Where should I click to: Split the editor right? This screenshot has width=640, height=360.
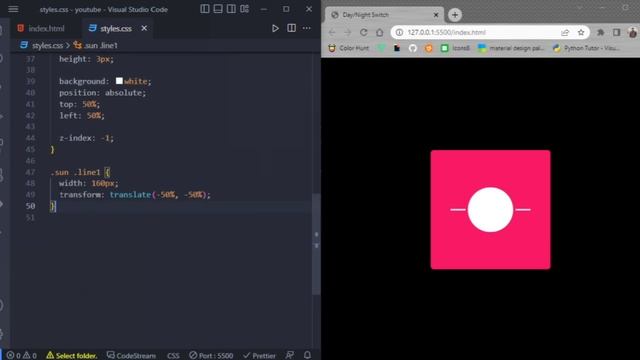pyautogui.click(x=291, y=28)
